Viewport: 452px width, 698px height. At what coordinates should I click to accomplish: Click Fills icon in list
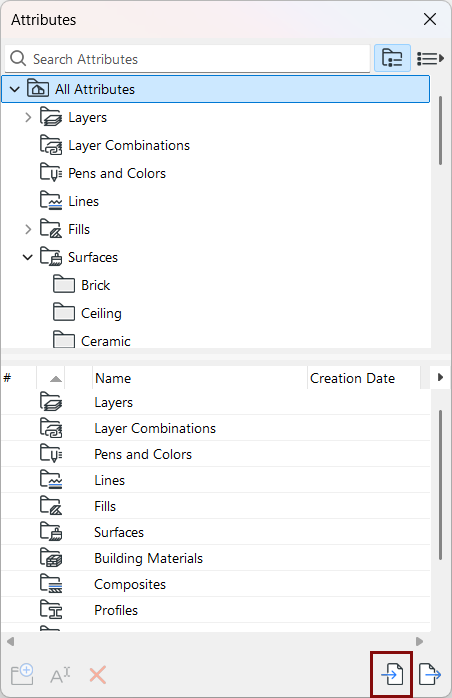[x=51, y=506]
